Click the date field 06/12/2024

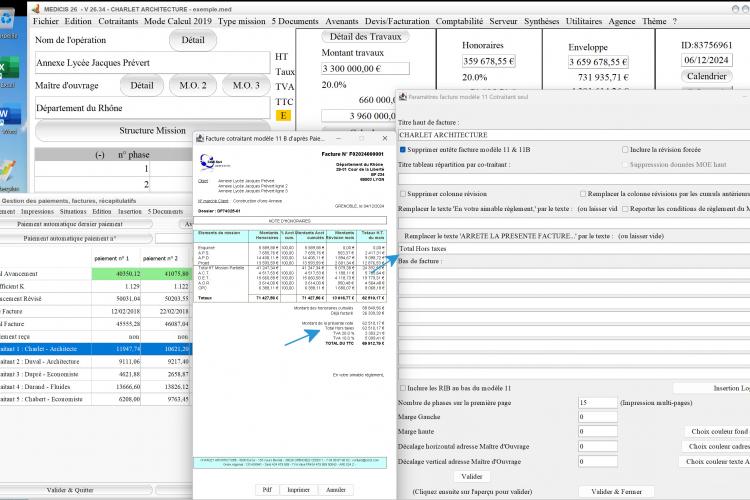(x=706, y=60)
